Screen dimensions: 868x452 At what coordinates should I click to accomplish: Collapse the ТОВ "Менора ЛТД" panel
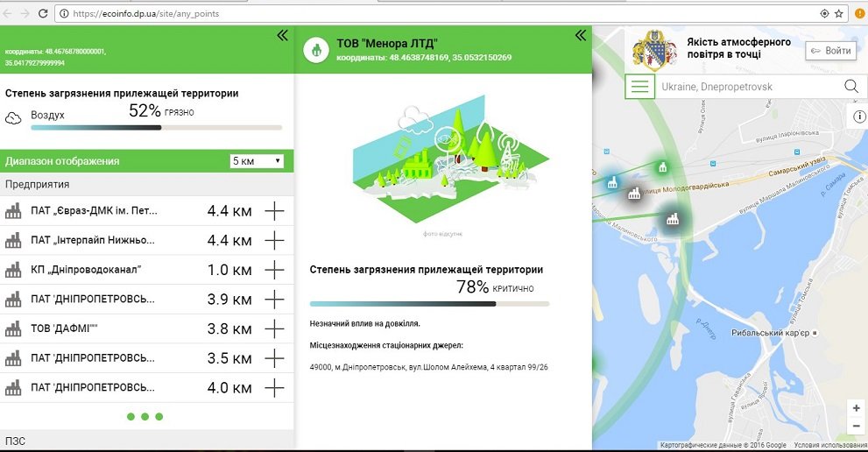point(580,35)
